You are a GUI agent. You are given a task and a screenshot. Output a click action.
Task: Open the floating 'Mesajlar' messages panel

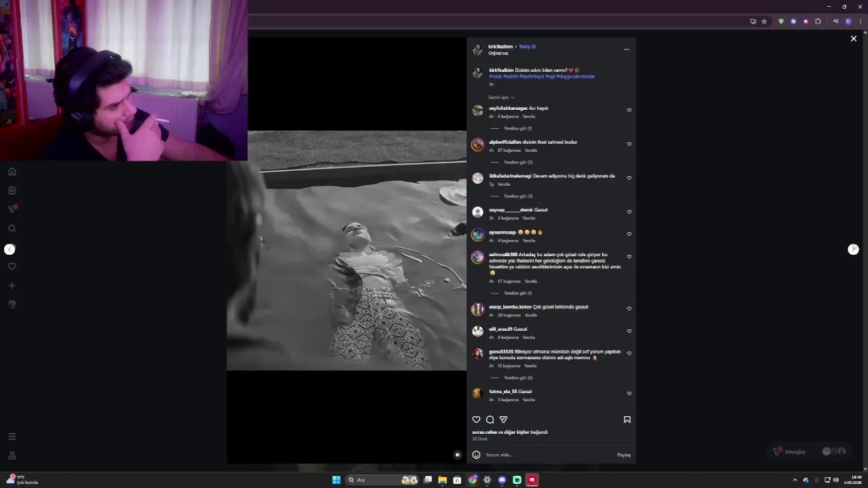coord(810,451)
